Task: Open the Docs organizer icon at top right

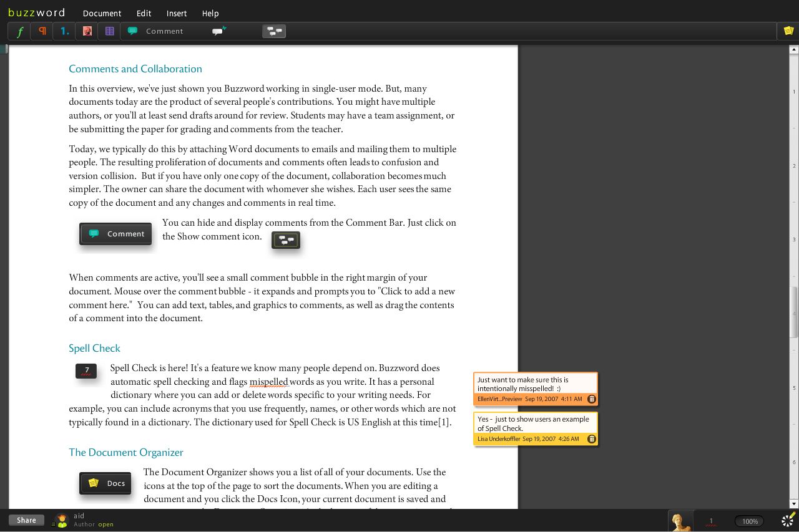Action: click(788, 31)
